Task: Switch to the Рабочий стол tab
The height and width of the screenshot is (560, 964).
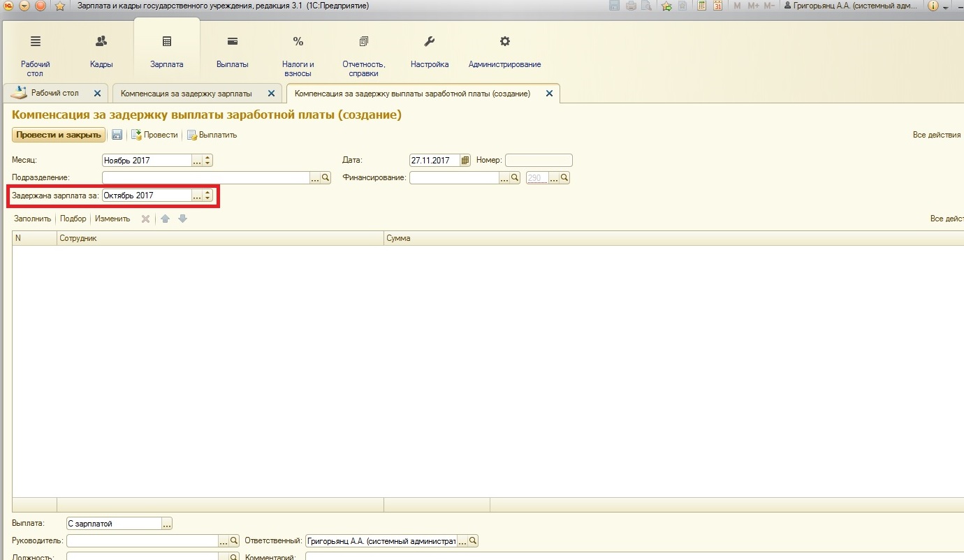Action: [x=55, y=93]
